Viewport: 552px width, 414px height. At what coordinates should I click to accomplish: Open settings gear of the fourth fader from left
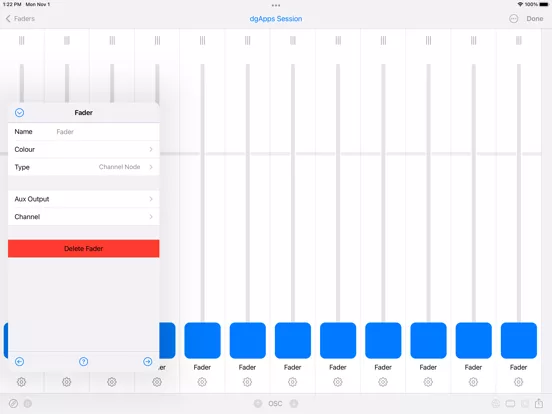[157, 382]
